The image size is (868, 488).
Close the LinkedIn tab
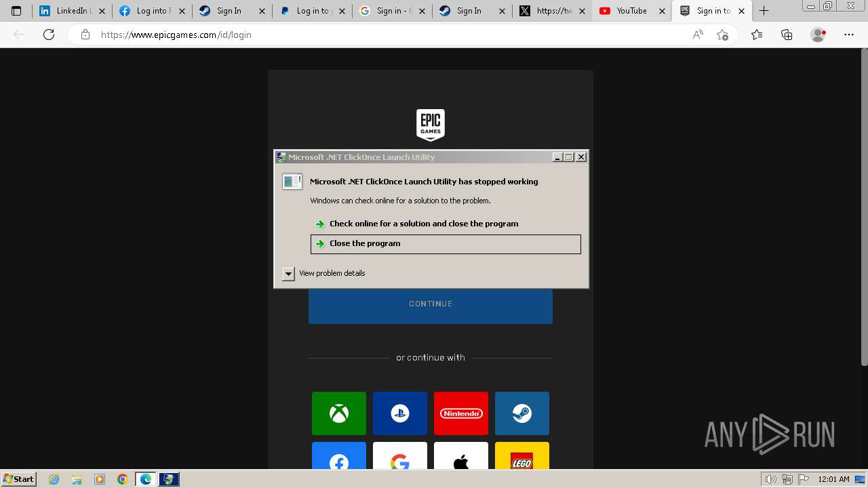[102, 11]
